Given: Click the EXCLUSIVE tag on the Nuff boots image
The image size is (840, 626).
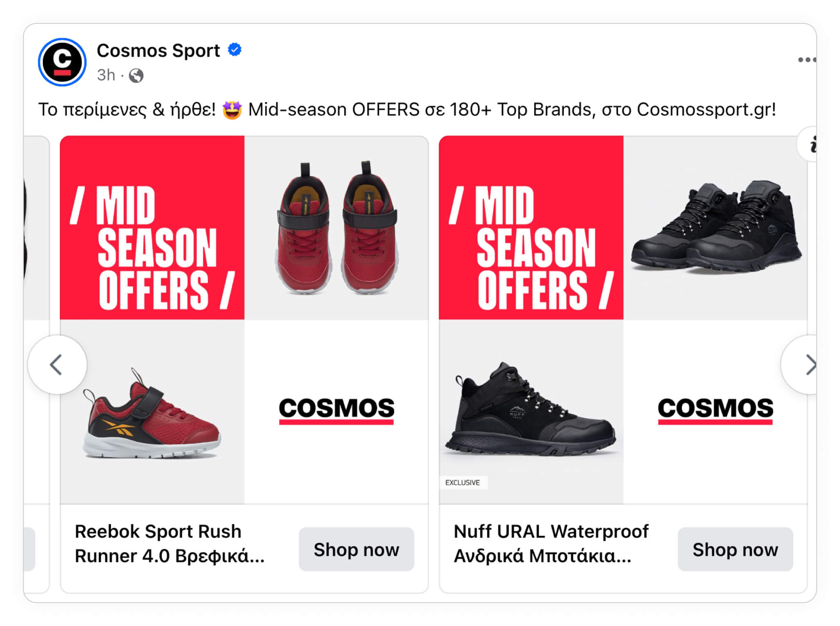Looking at the screenshot, I should (x=464, y=483).
